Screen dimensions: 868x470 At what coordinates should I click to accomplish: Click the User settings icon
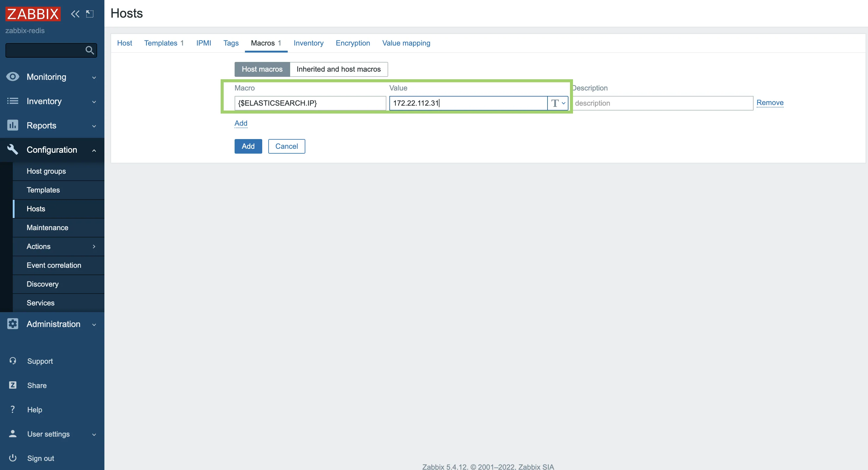12,434
